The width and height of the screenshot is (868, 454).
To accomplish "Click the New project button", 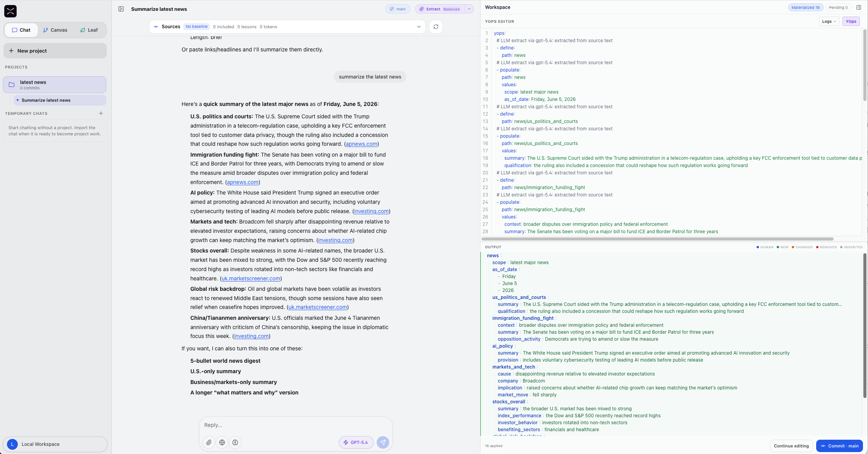I will [x=55, y=51].
